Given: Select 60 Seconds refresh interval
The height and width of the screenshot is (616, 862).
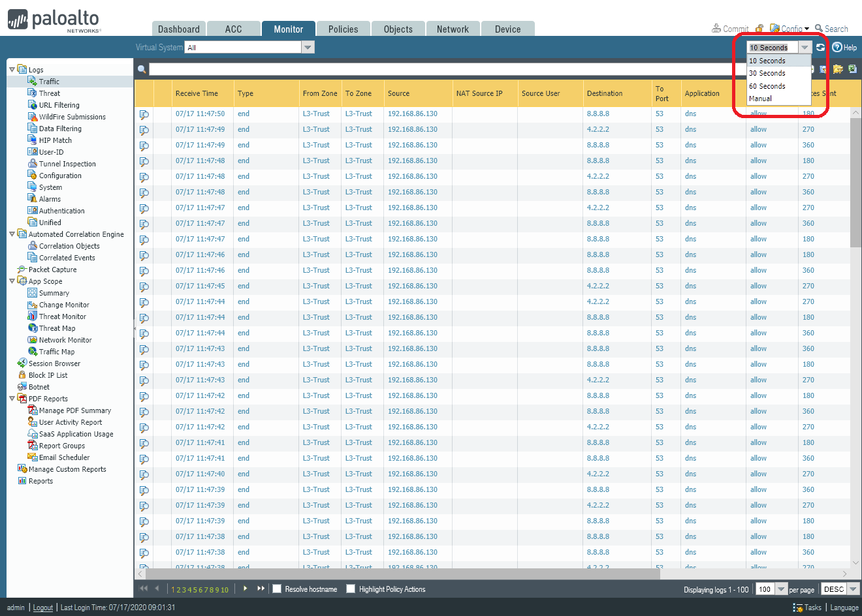Looking at the screenshot, I should tap(779, 86).
